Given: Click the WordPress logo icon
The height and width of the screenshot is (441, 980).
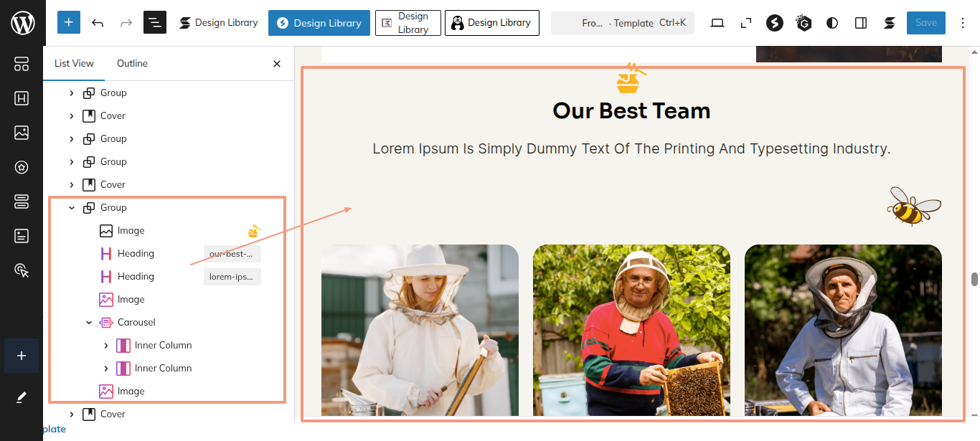Looking at the screenshot, I should [22, 23].
